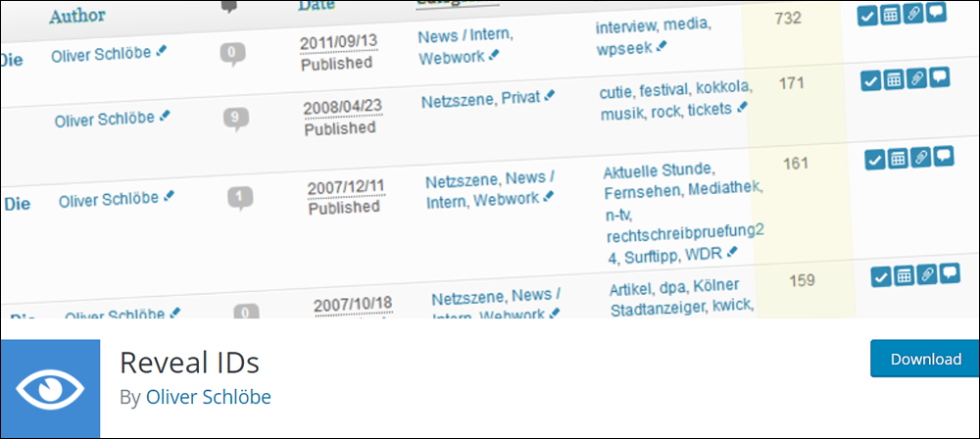Click the pencil after Webwork in the 2007/12/11 row
The width and height of the screenshot is (980, 439).
click(549, 197)
